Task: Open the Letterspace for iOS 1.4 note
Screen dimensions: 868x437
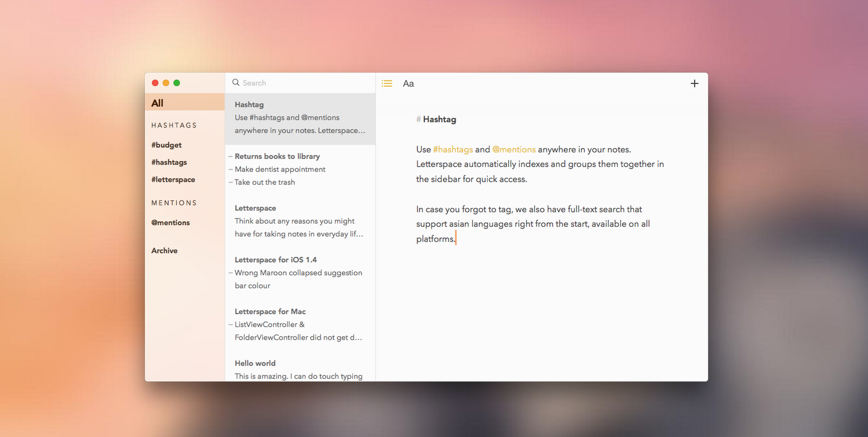Action: pyautogui.click(x=276, y=260)
